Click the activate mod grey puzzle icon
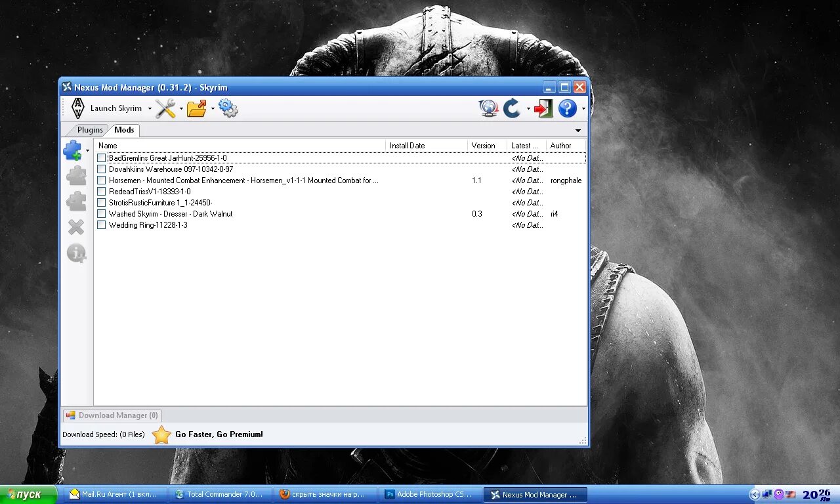Image resolution: width=840 pixels, height=504 pixels. click(76, 176)
